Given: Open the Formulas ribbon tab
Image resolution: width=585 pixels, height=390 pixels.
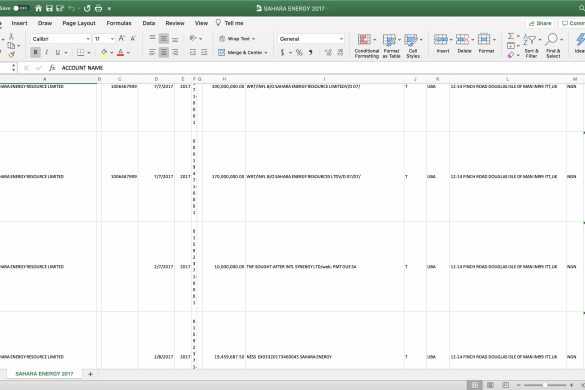Looking at the screenshot, I should pyautogui.click(x=119, y=23).
